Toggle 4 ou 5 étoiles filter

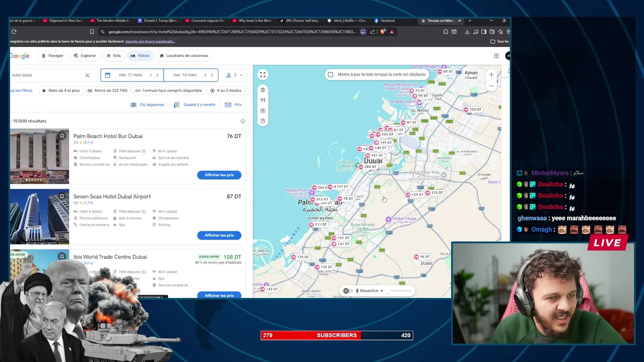click(226, 90)
